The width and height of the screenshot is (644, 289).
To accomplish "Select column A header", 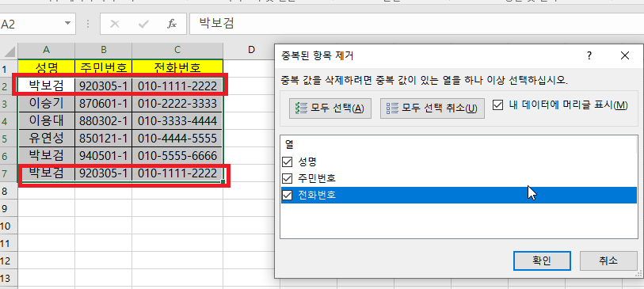I will click(x=47, y=50).
